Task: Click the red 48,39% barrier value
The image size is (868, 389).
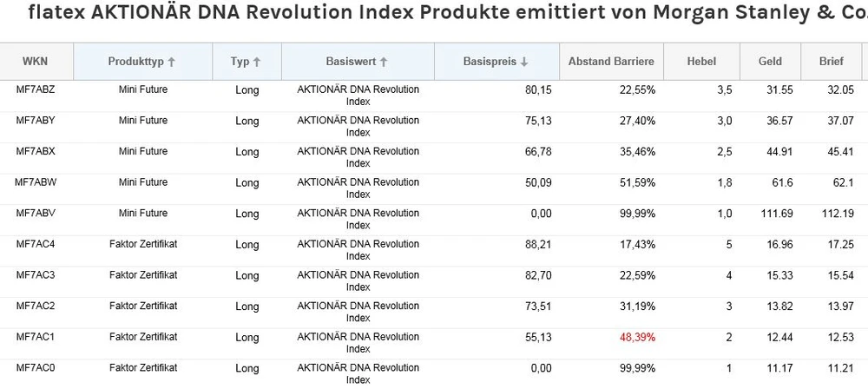Action: [x=637, y=337]
